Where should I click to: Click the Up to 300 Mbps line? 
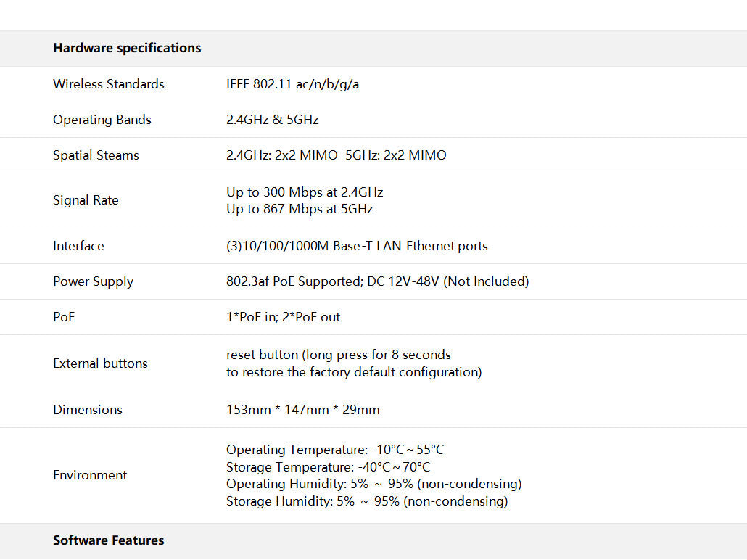point(305,192)
